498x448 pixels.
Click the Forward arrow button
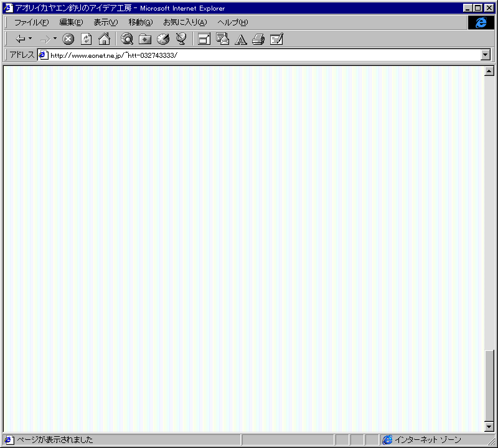click(45, 39)
